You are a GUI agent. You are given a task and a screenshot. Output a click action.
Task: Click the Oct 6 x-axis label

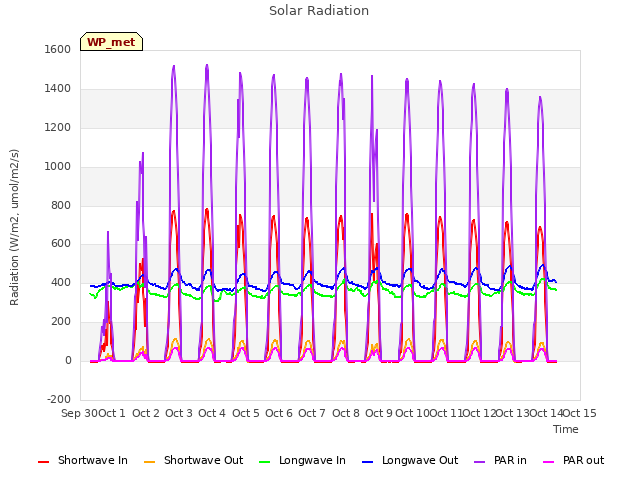pyautogui.click(x=279, y=413)
